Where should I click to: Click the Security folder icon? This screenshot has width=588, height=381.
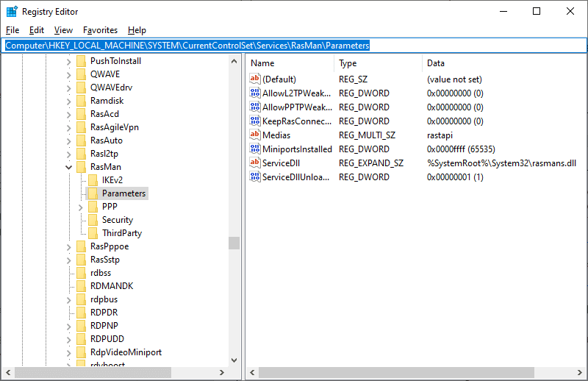point(93,220)
